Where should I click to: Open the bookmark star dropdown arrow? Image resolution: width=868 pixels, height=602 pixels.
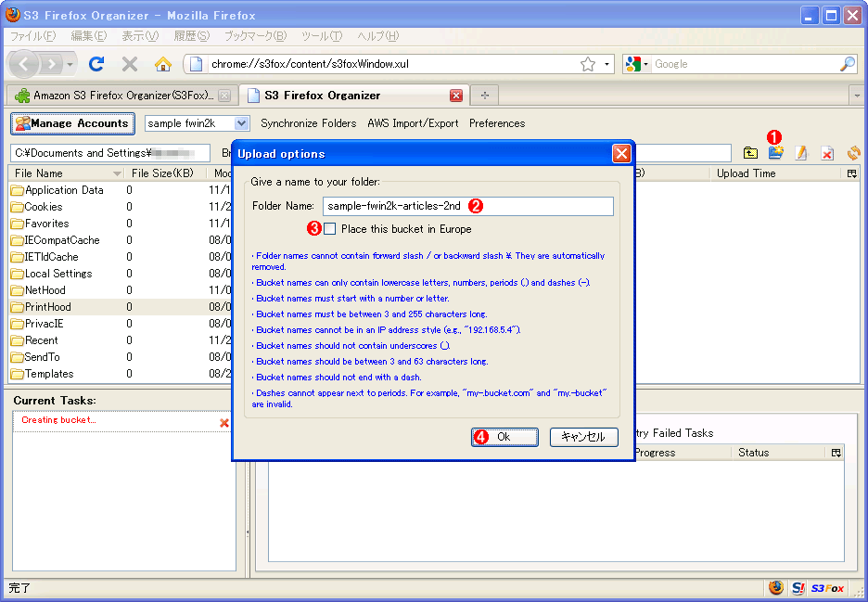click(x=607, y=64)
